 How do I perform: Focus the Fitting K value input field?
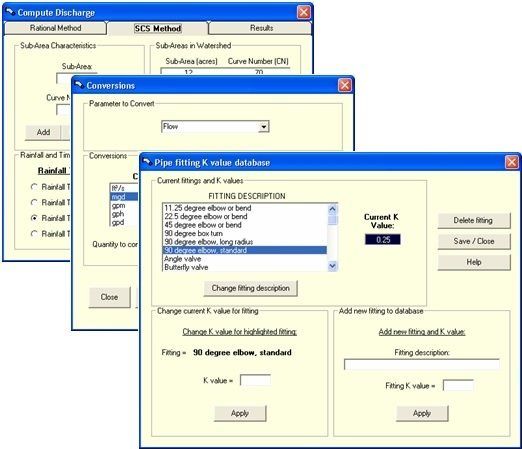point(458,385)
